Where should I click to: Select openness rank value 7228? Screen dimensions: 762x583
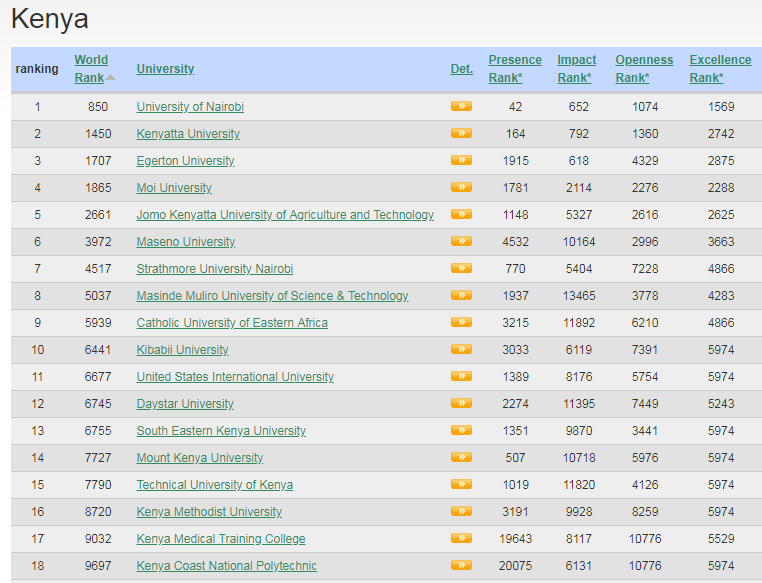pos(645,269)
